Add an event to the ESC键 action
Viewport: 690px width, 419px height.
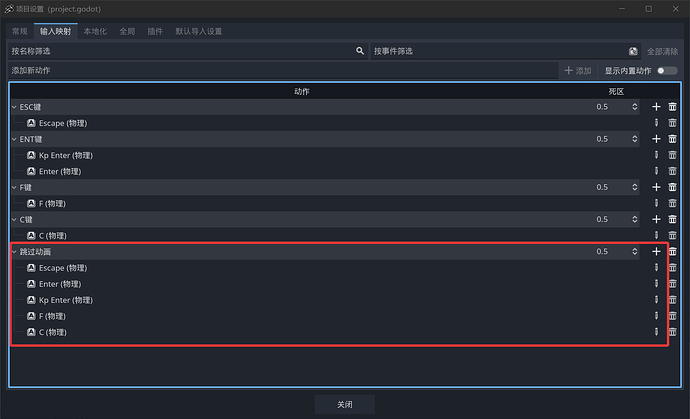(x=656, y=107)
